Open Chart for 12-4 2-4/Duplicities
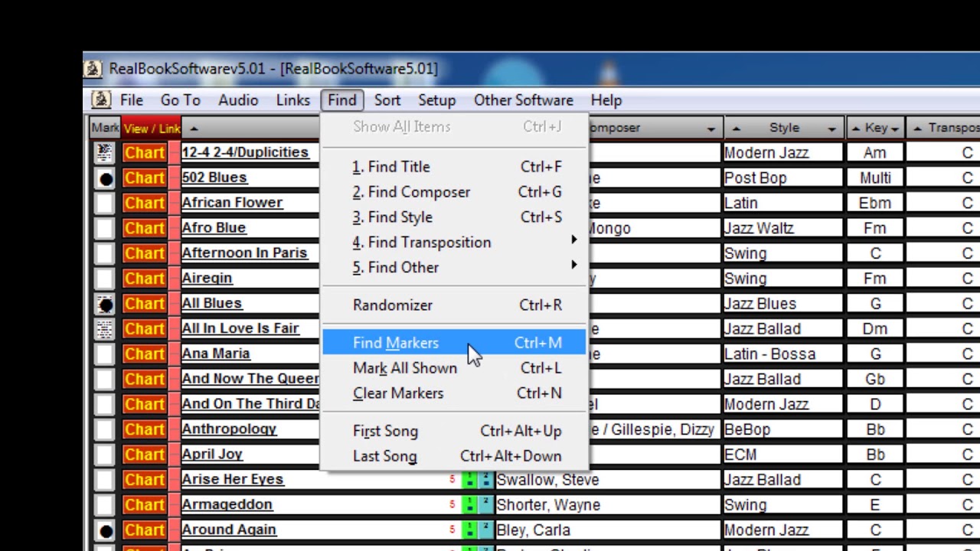This screenshot has height=551, width=980. [x=144, y=153]
